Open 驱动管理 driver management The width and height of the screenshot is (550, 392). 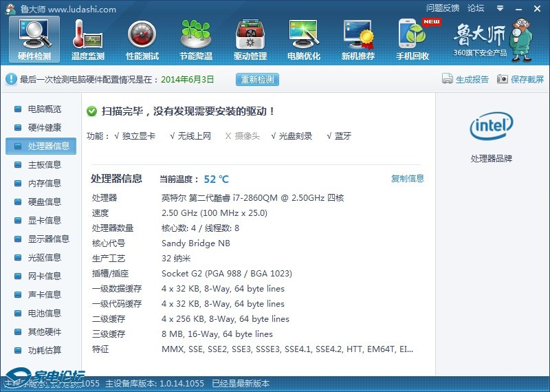click(250, 39)
